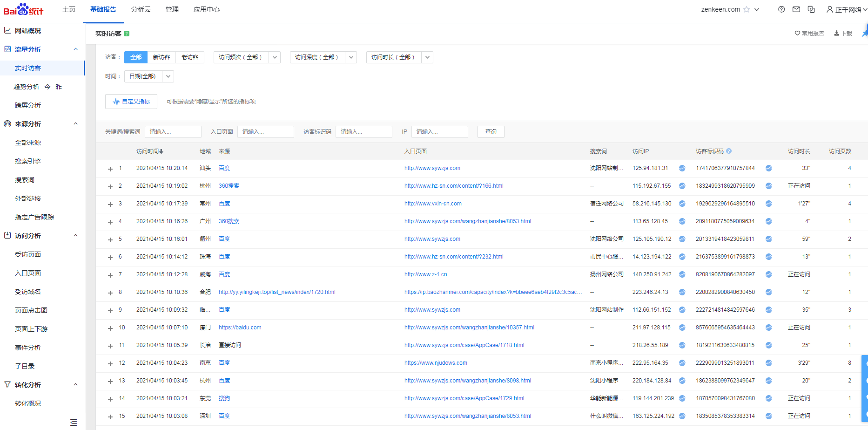Select the 新访客 visitor filter
The image size is (868, 430).
(x=161, y=57)
